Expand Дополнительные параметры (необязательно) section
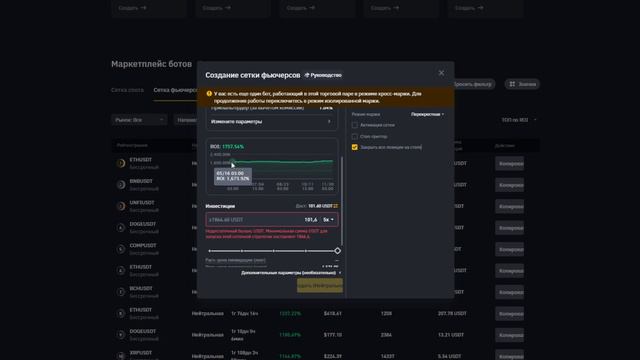The width and height of the screenshot is (640, 360). pyautogui.click(x=291, y=273)
